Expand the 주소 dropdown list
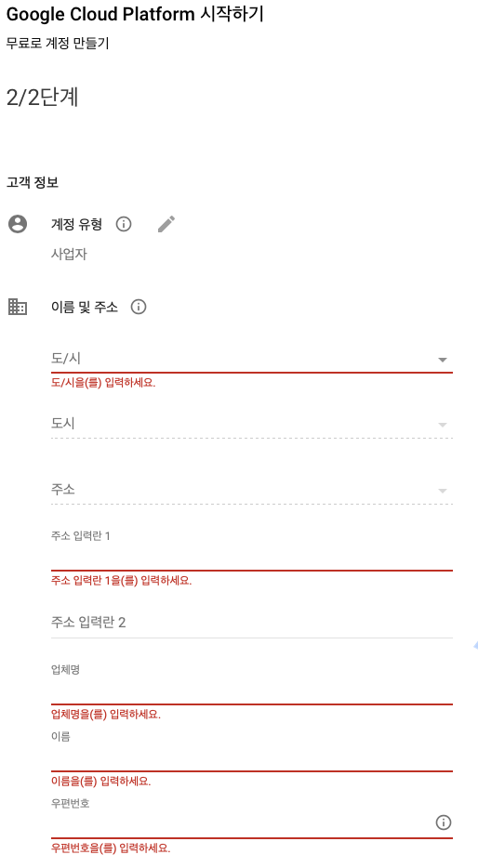478x868 pixels. pos(251,490)
